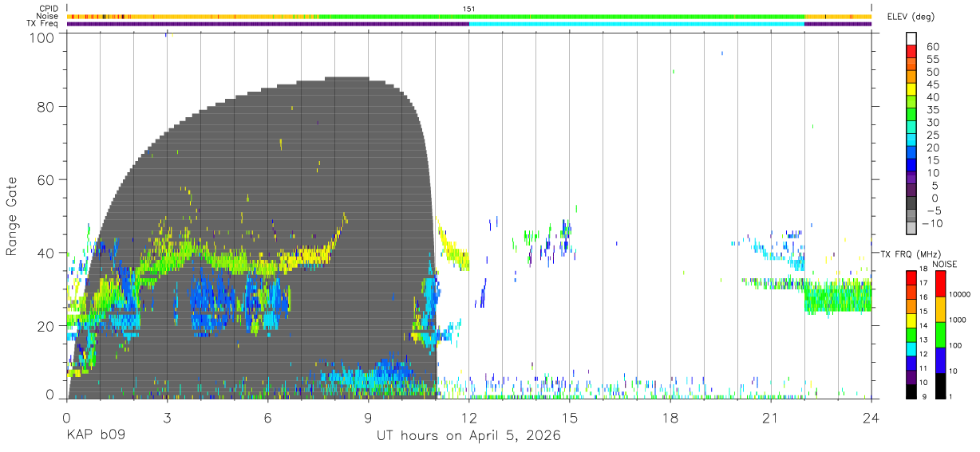Viewport: 980px width, 452px height.
Task: Click the TX Freq row label at top left
Action: (x=43, y=23)
